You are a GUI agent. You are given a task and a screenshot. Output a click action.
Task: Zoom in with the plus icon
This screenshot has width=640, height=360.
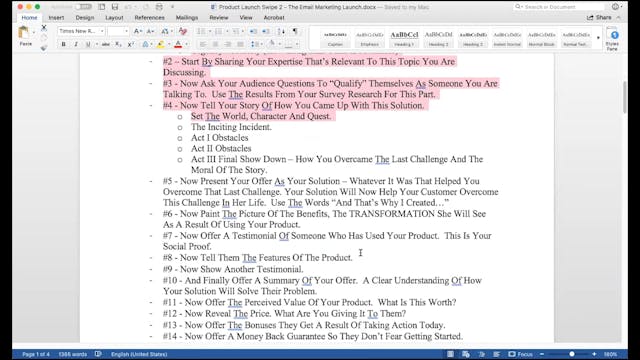[594, 354]
